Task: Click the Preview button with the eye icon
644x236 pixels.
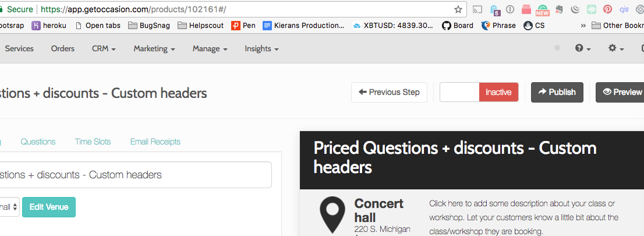Action: (x=620, y=92)
